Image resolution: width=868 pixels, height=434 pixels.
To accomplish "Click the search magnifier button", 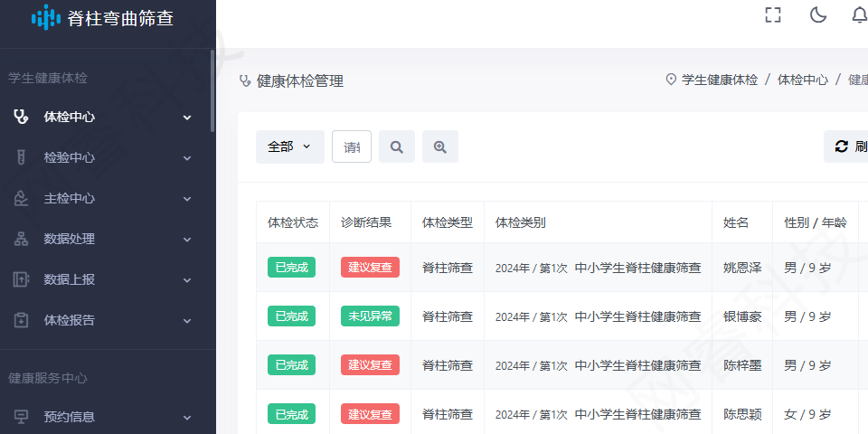I will 396,146.
